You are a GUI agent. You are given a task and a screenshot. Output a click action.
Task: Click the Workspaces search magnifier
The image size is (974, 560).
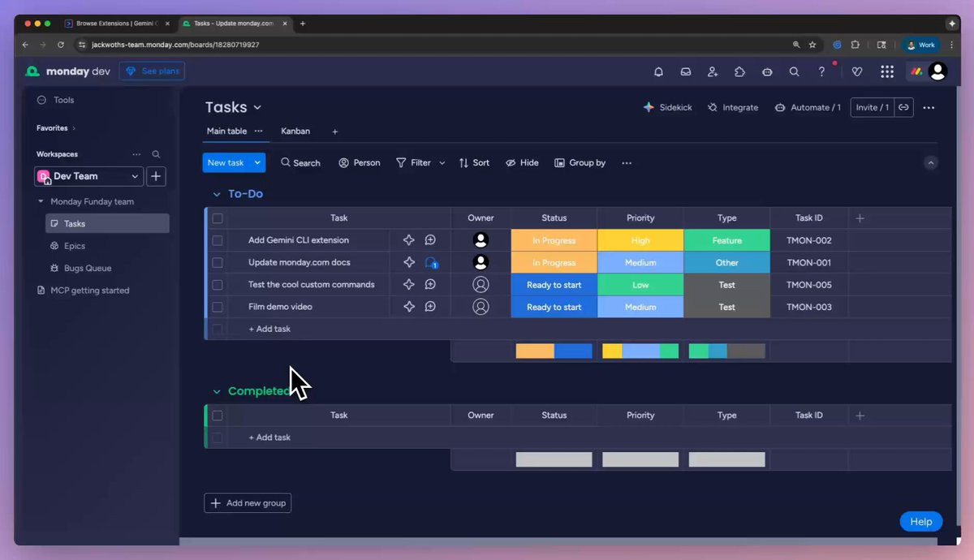(156, 154)
